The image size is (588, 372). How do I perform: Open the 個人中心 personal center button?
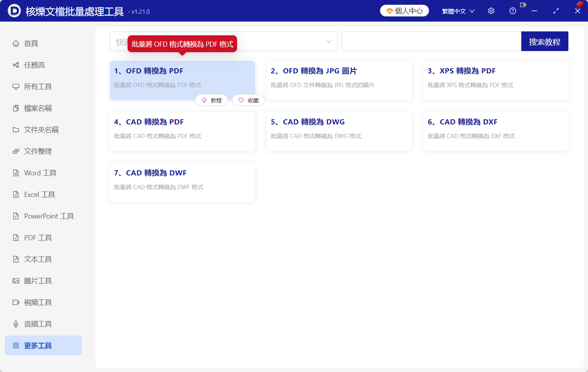coord(404,11)
